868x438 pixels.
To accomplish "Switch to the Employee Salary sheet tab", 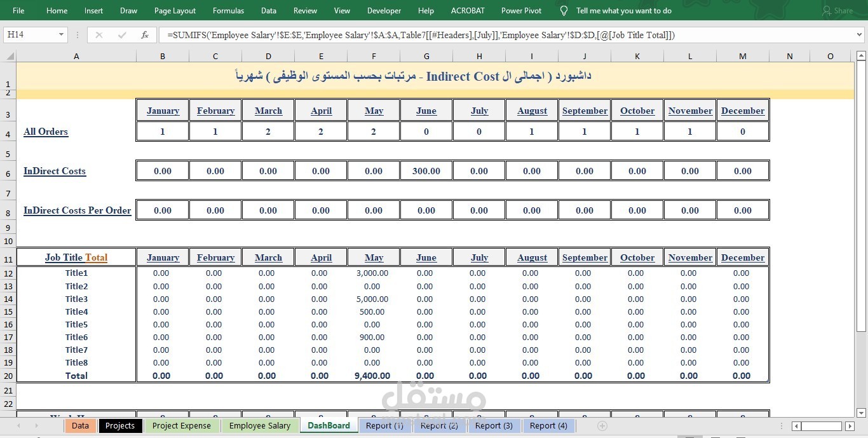I will click(x=260, y=426).
